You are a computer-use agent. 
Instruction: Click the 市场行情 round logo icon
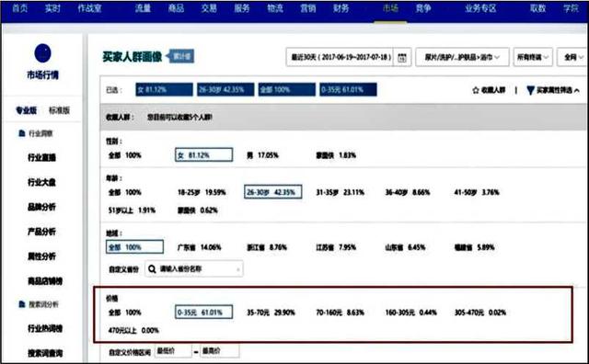click(x=43, y=53)
